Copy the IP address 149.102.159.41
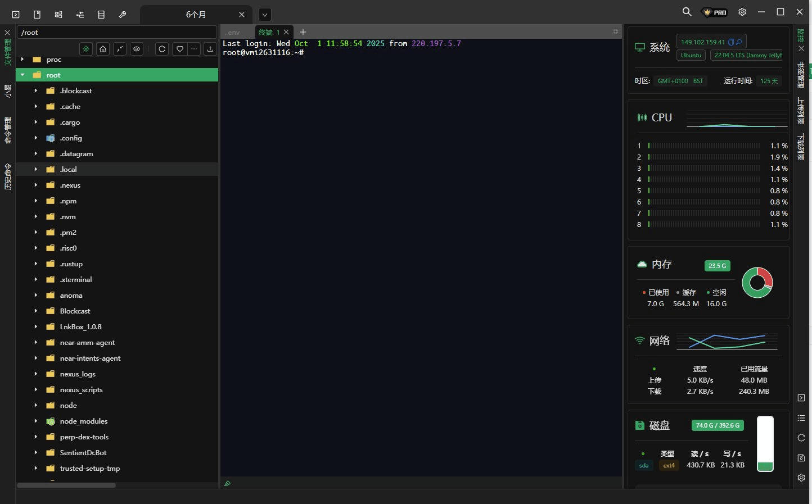This screenshot has width=812, height=504. coord(731,42)
